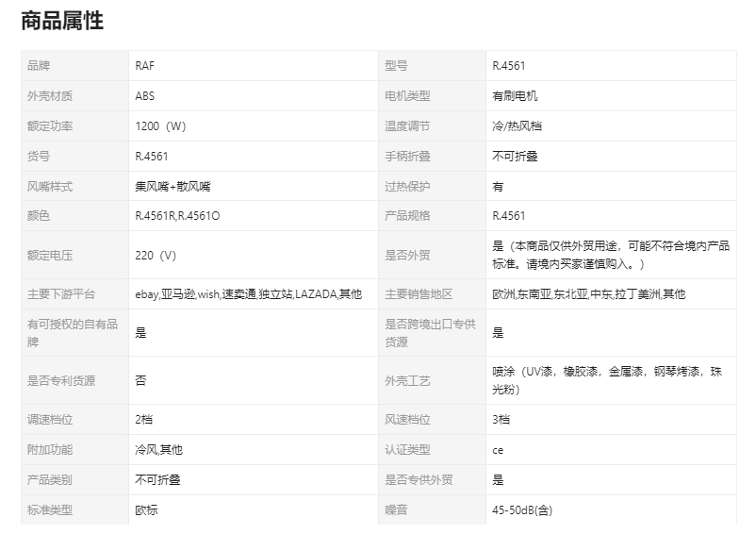Screen dimensions: 756x534
Task: Select the 有刷电机 value
Action: coord(515,96)
